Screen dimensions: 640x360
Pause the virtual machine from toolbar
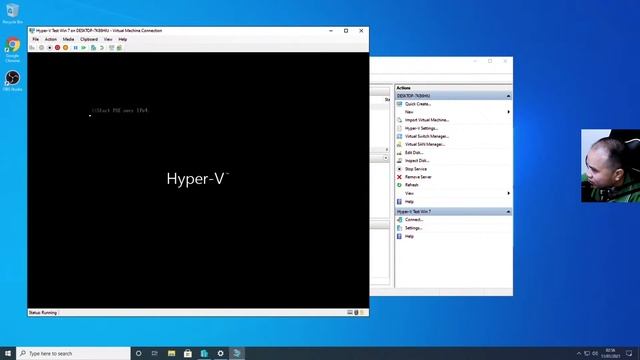[76, 48]
